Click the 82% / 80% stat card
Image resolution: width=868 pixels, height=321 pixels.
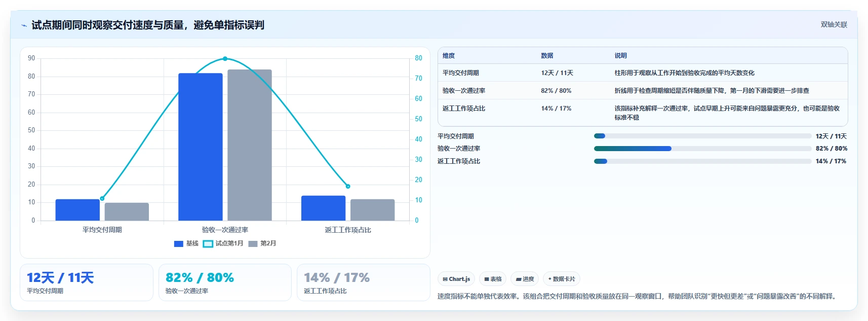225,282
